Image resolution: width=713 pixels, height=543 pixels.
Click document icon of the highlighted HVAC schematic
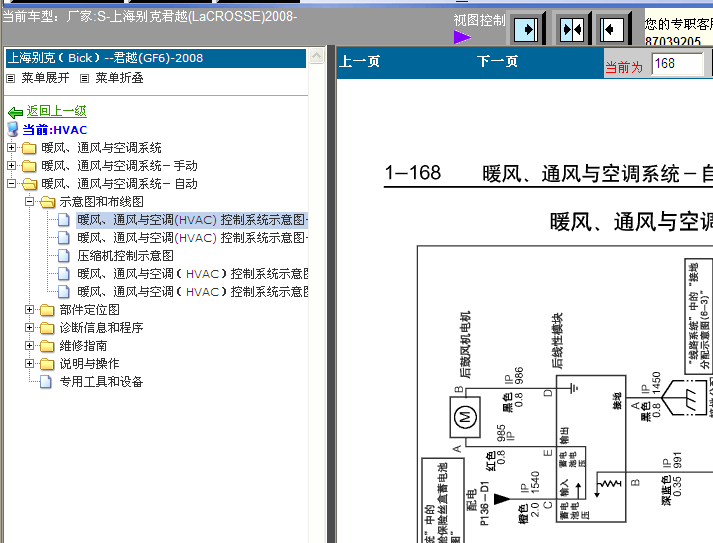(64, 220)
